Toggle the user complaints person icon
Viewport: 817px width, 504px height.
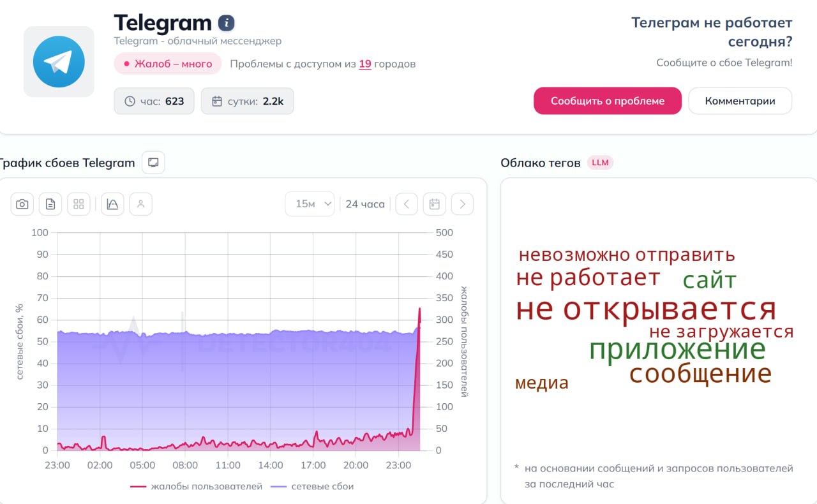(140, 204)
